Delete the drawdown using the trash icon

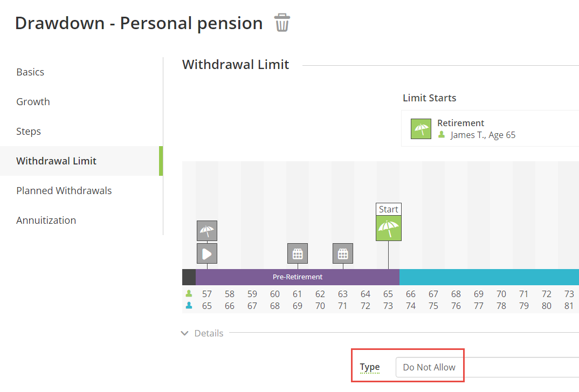[x=282, y=23]
